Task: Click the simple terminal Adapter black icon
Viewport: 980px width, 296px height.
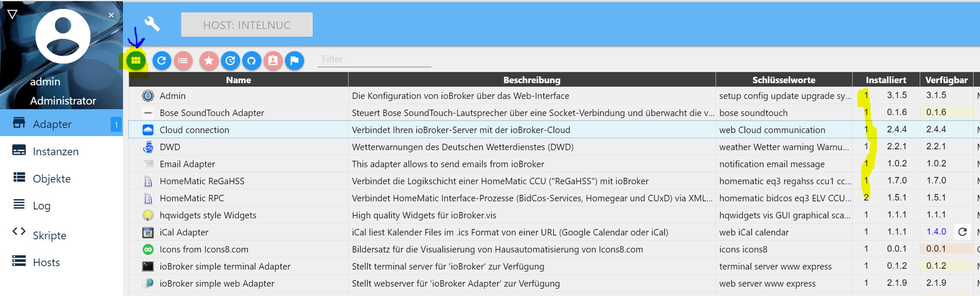Action: [148, 266]
